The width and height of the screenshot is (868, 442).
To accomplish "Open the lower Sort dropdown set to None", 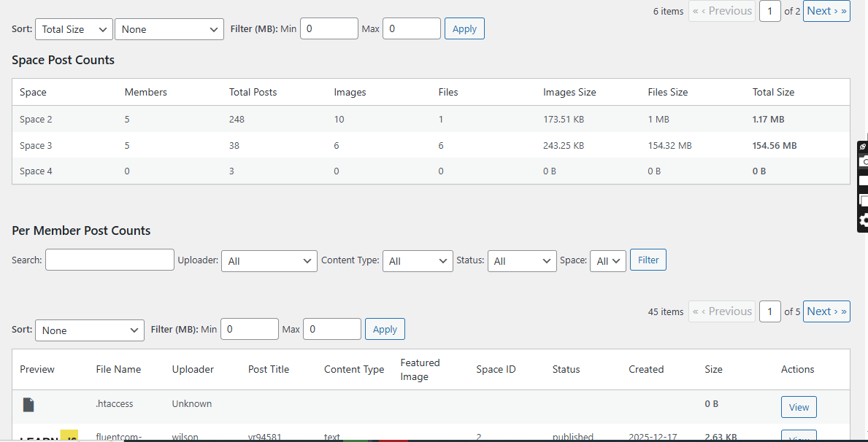I will pyautogui.click(x=90, y=330).
